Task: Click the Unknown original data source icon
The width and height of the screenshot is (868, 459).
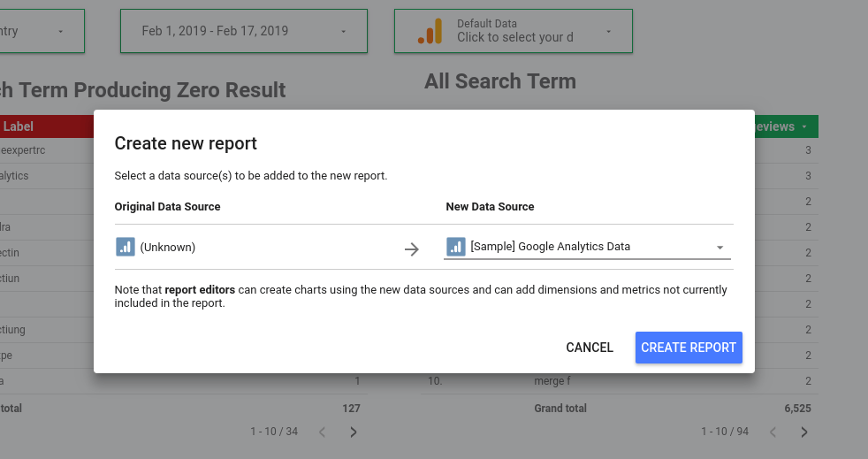Action: tap(126, 247)
